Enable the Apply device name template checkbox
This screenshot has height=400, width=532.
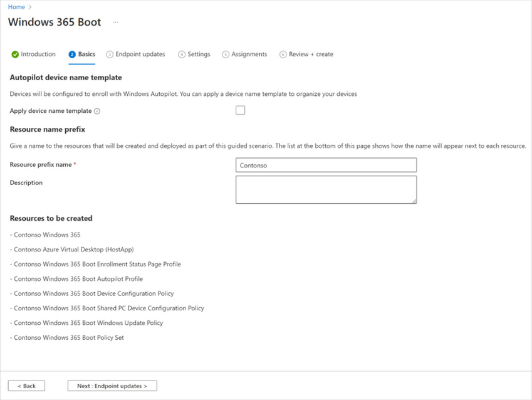[241, 110]
